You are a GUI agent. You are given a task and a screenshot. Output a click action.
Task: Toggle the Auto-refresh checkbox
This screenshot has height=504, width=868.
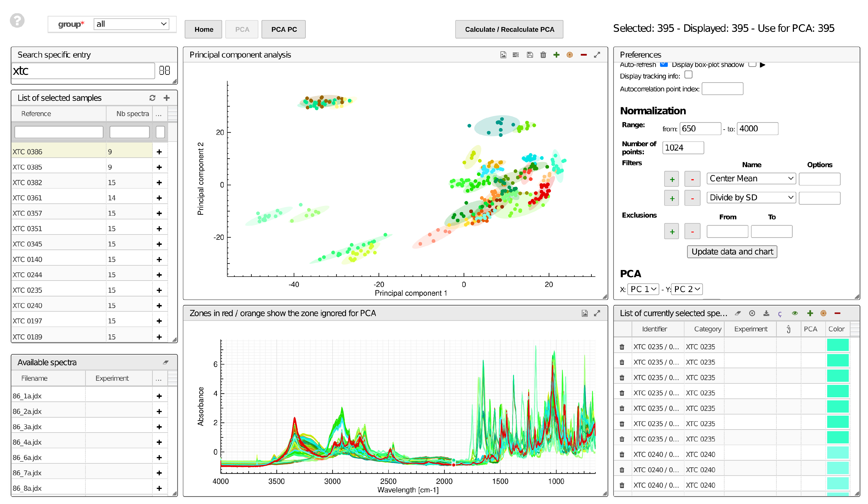click(664, 64)
